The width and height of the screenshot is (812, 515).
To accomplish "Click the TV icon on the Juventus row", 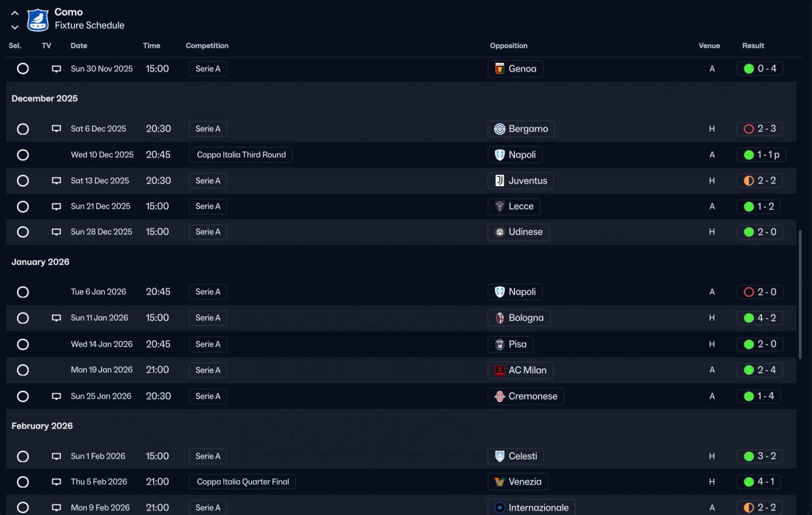I will (x=56, y=181).
